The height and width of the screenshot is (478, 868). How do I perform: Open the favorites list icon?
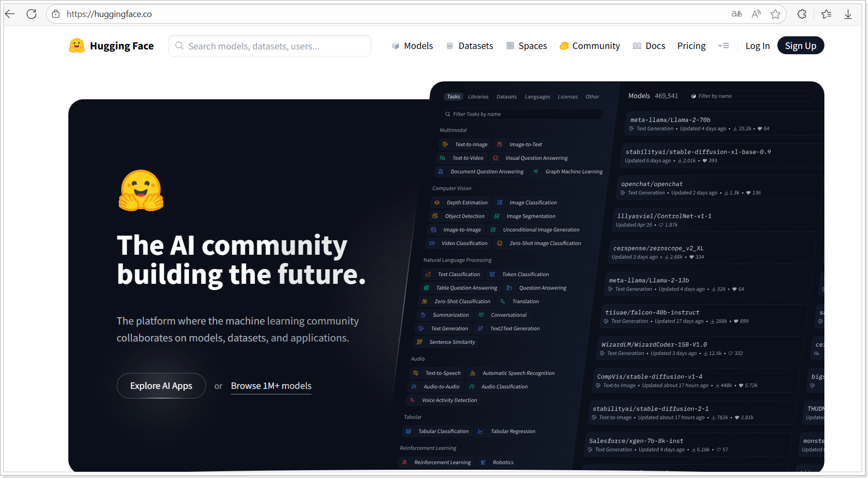coord(826,14)
